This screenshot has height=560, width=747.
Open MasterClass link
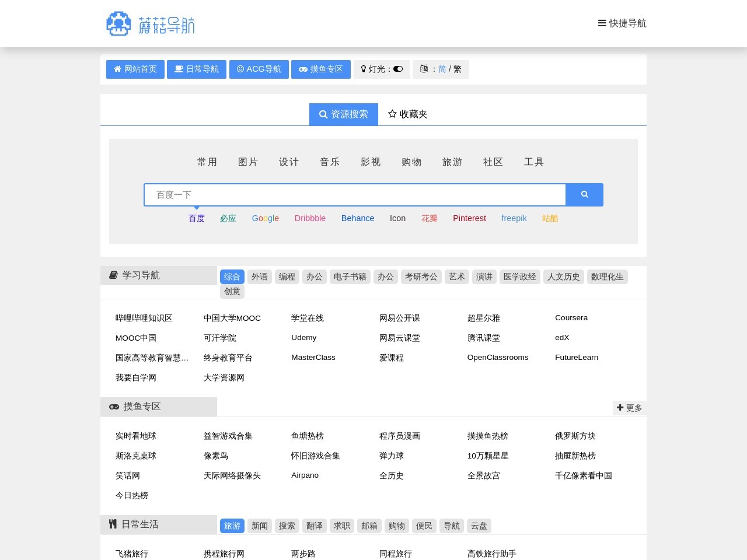(x=313, y=358)
